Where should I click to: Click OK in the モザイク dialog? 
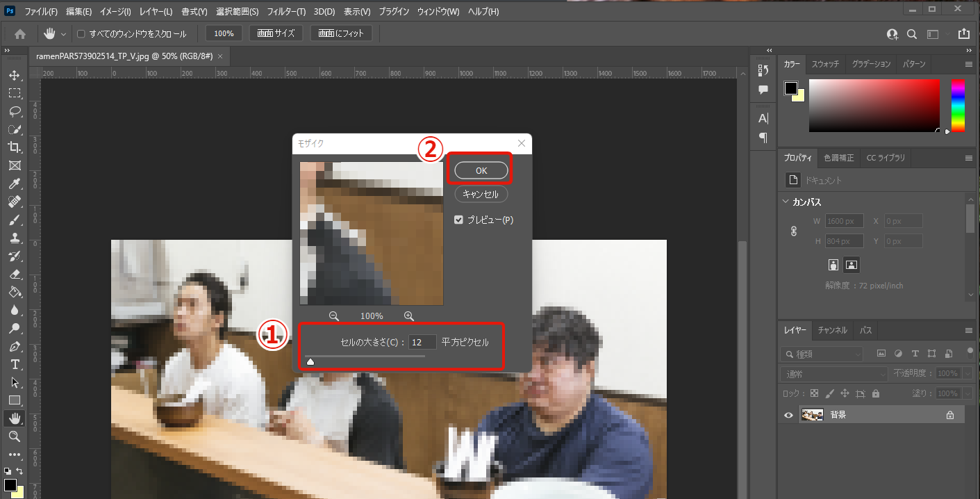tap(481, 170)
